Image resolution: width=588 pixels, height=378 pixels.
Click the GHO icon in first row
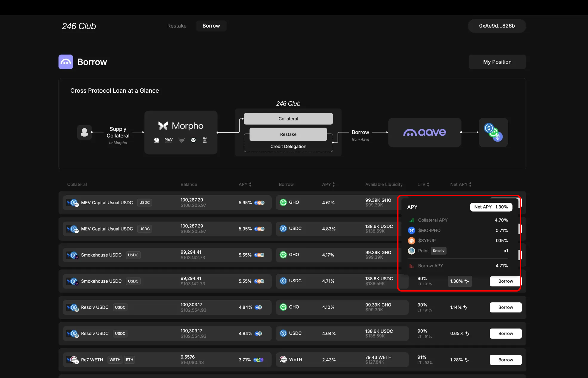[283, 202]
